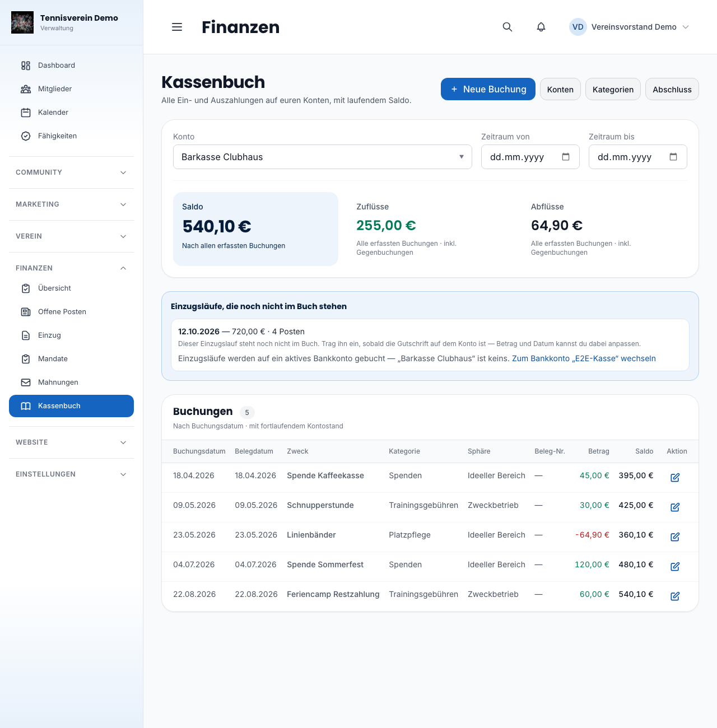Viewport: 717px width, 728px height.
Task: Open Mitglieder from the sidebar
Action: [x=71, y=89]
